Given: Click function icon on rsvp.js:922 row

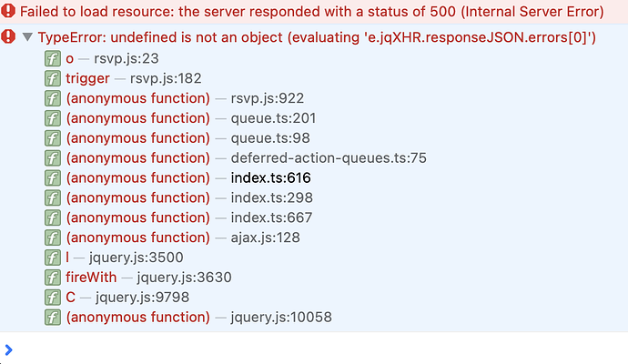Looking at the screenshot, I should 53,98.
